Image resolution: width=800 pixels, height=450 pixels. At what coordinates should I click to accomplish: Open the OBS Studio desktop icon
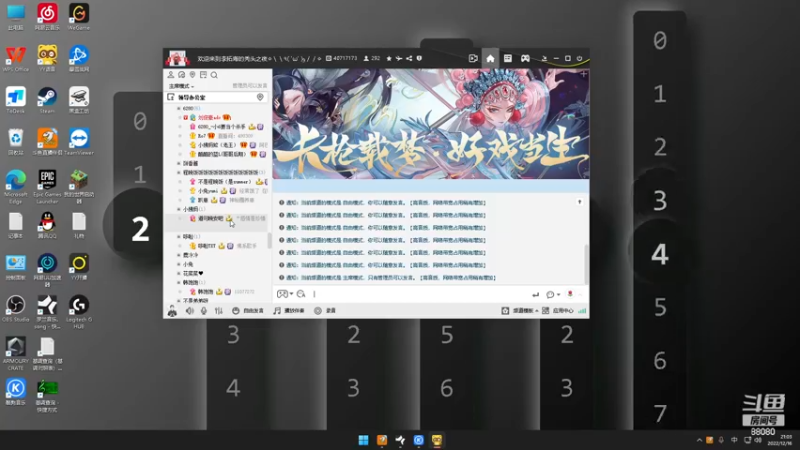15,309
